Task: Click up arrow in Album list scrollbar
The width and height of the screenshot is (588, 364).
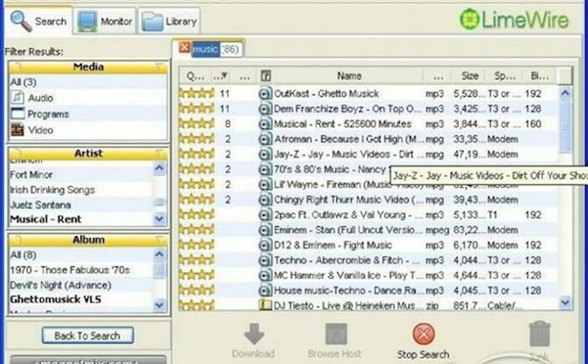Action: 159,254
